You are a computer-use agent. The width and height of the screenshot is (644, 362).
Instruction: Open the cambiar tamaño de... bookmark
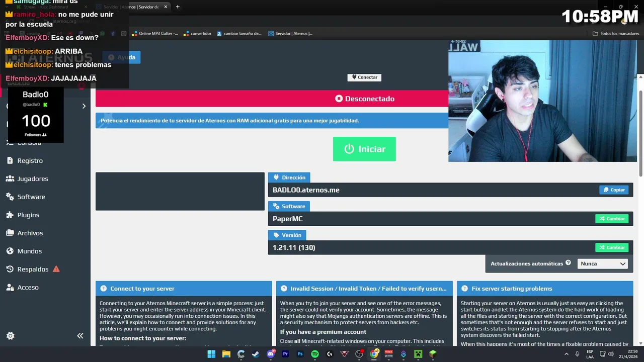[239, 34]
